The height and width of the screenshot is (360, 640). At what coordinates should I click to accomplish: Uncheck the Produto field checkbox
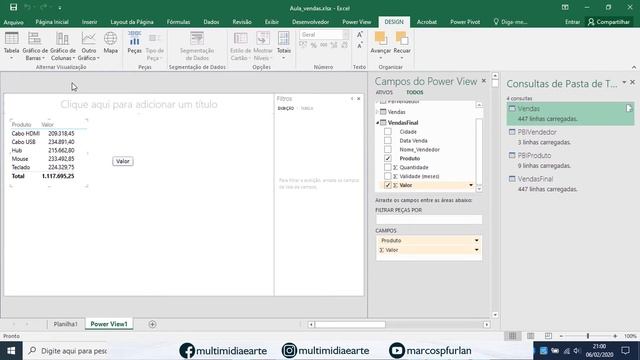coord(388,158)
